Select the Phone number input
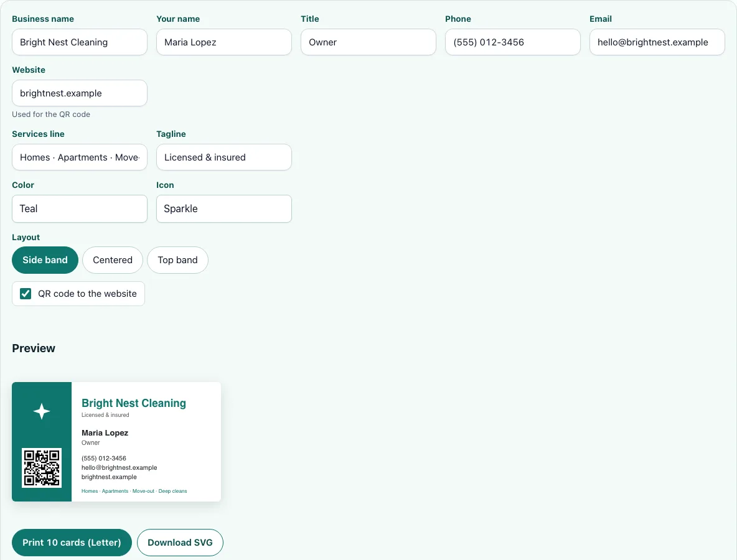Image resolution: width=737 pixels, height=560 pixels. (x=513, y=42)
